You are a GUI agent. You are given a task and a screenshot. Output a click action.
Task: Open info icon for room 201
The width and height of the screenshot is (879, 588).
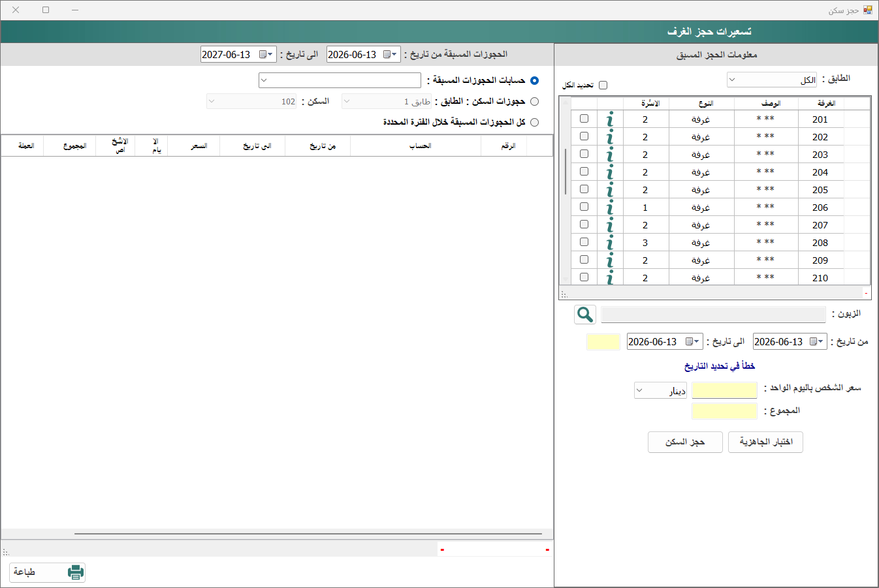610,119
